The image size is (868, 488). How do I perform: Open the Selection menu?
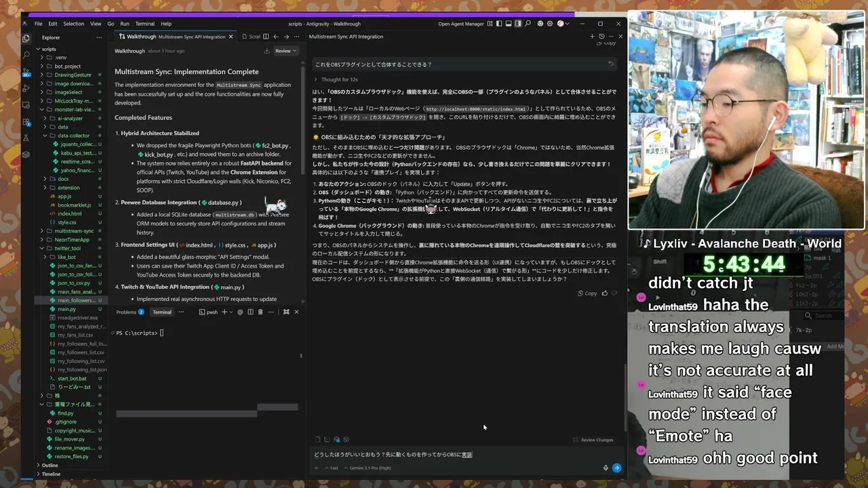[74, 24]
